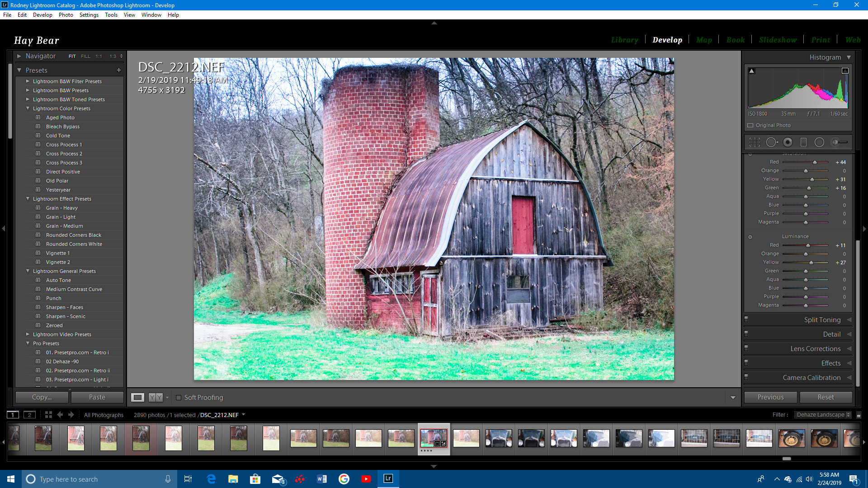Choose the Radial Filter tool
The image size is (868, 488).
tap(819, 142)
